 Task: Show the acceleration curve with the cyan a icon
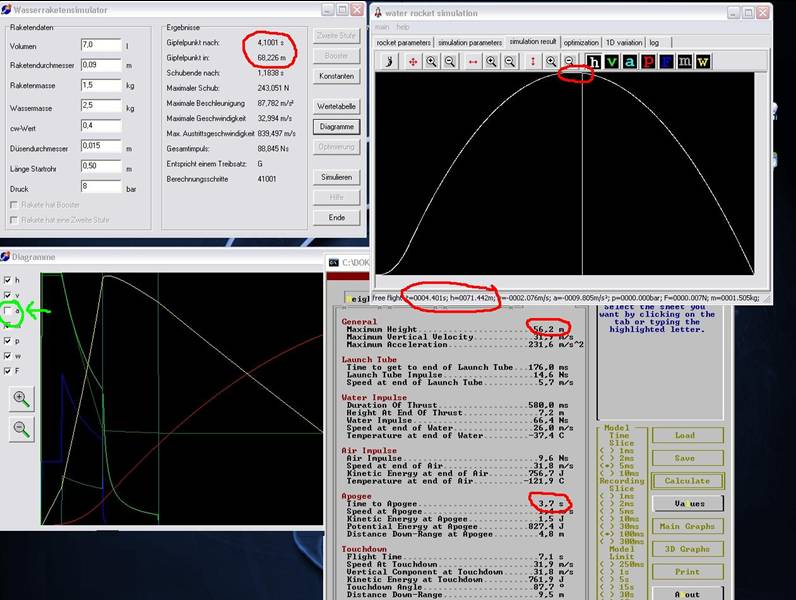pos(630,62)
